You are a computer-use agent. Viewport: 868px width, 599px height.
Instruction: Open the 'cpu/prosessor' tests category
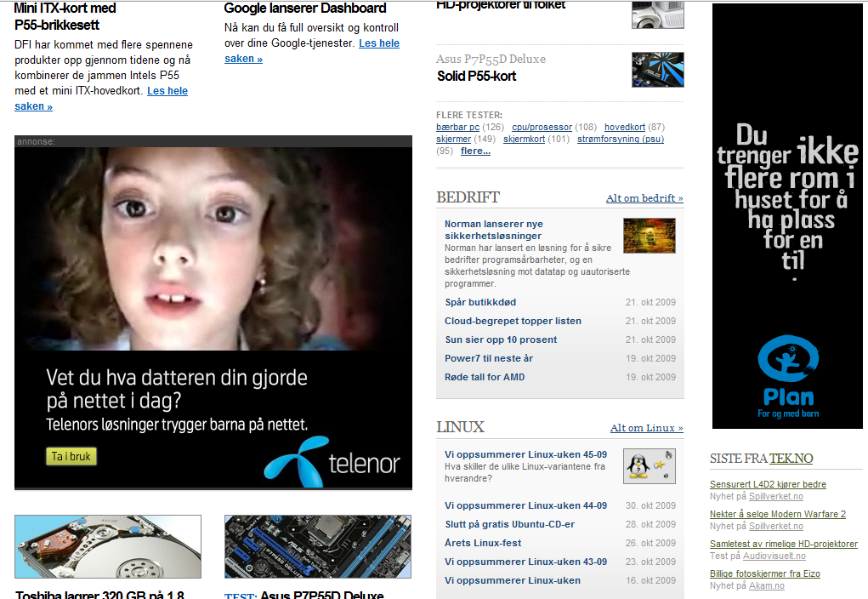coord(542,127)
